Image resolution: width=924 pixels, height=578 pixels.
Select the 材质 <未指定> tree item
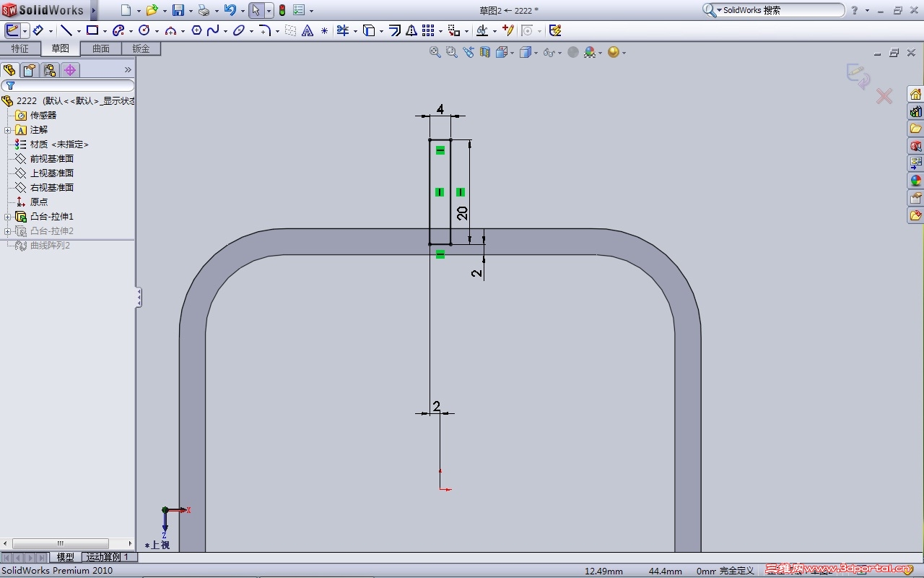[x=51, y=144]
